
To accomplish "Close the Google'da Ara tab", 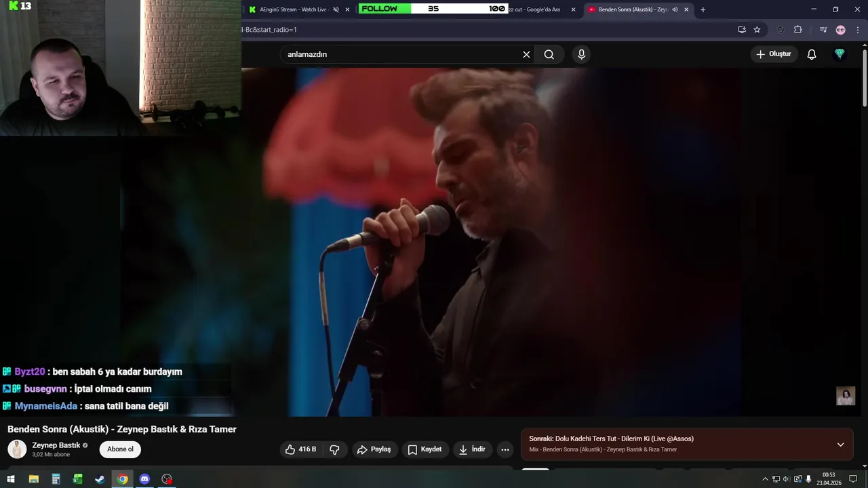I will point(573,9).
